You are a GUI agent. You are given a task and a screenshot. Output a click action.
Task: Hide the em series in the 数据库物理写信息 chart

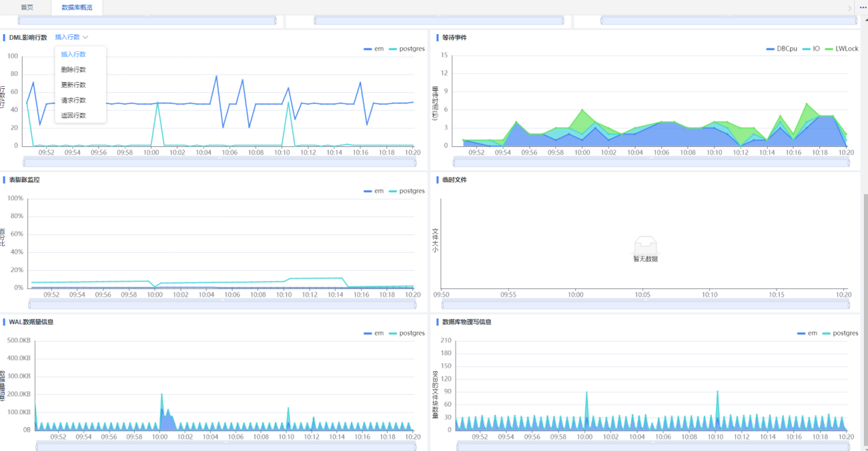tap(806, 333)
